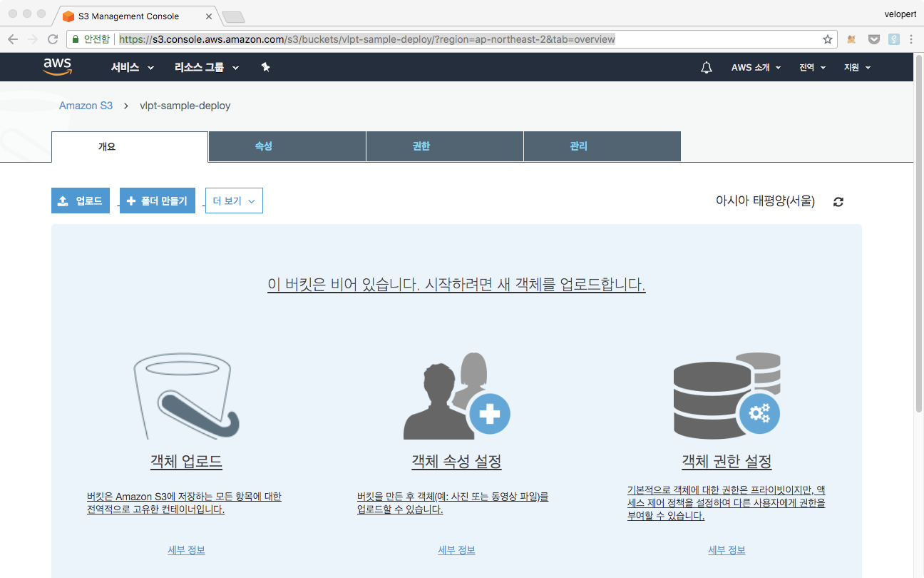Click the S3 favicon on browser tab
924x578 pixels.
coord(68,16)
